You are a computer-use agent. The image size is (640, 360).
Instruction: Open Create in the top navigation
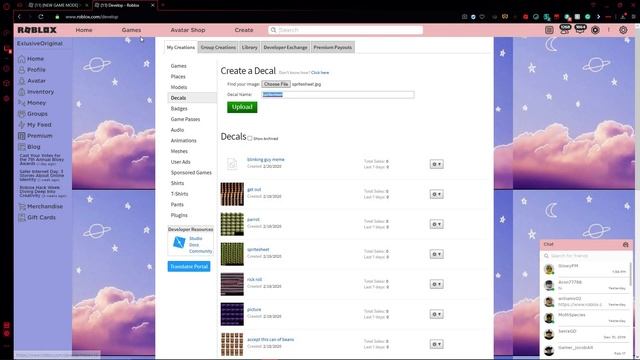point(244,30)
